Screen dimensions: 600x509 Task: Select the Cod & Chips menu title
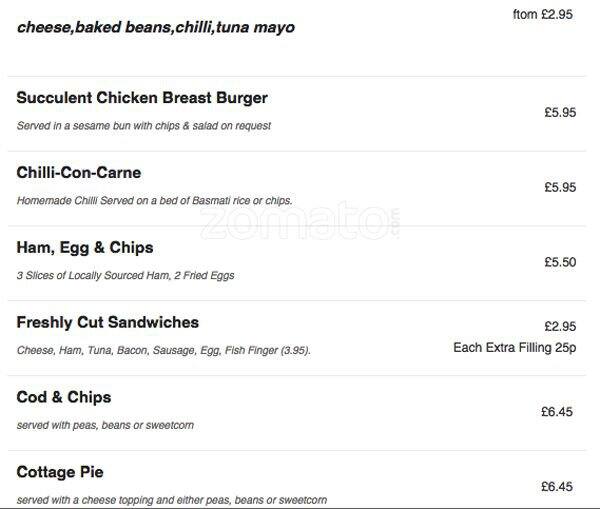coord(64,397)
